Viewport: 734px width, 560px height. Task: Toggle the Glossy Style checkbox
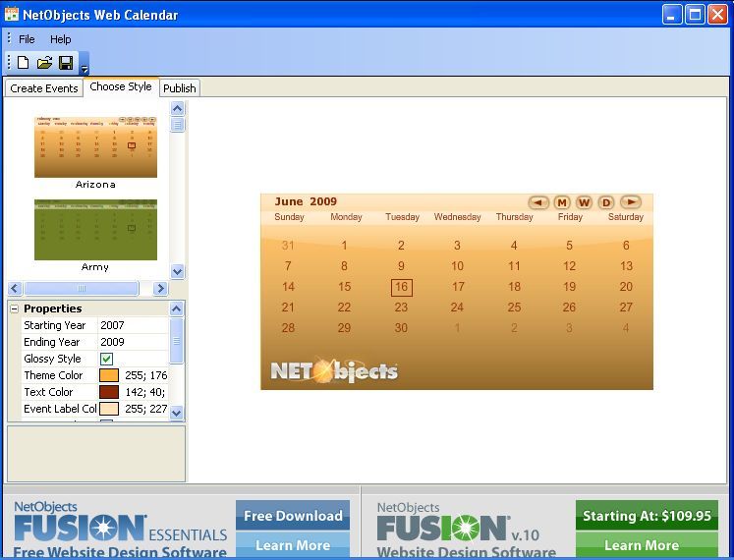pos(106,359)
